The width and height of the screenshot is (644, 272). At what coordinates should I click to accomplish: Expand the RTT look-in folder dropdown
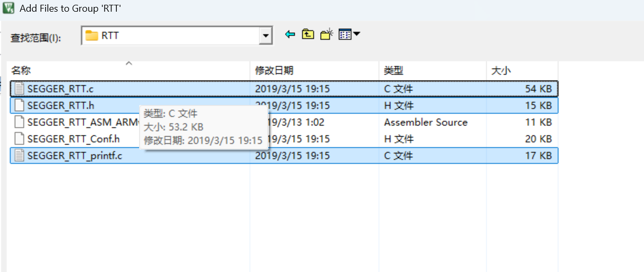coord(265,36)
